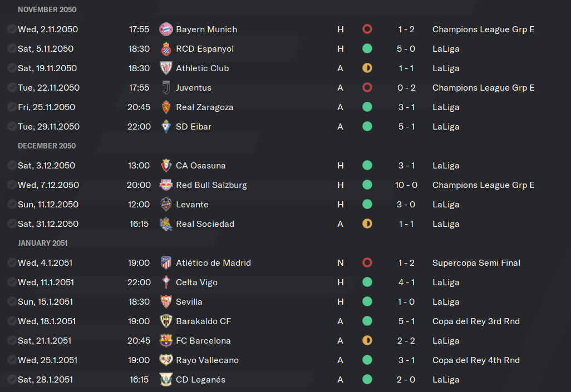Open the Copa del Rey 3rd Rnd competition
The image size is (571, 392).
476,321
